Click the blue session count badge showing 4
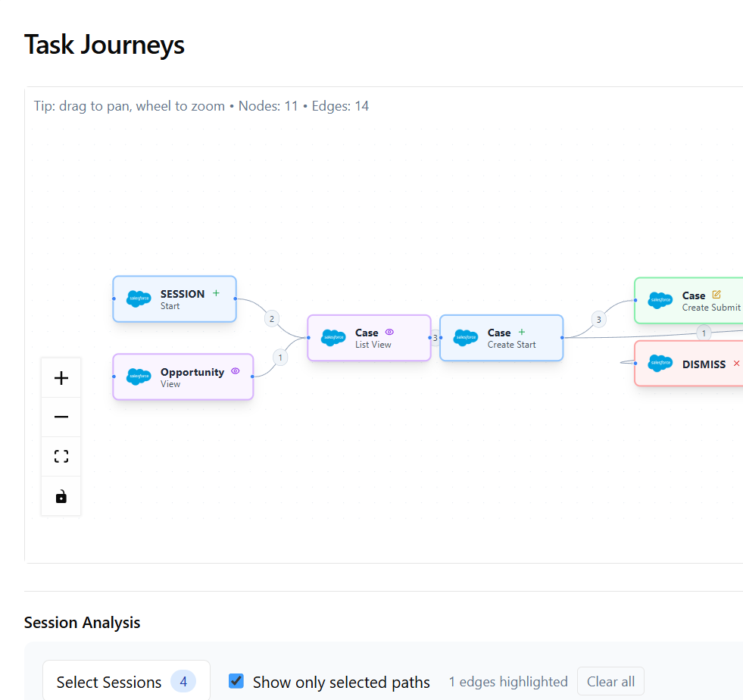The width and height of the screenshot is (743, 700). point(183,681)
